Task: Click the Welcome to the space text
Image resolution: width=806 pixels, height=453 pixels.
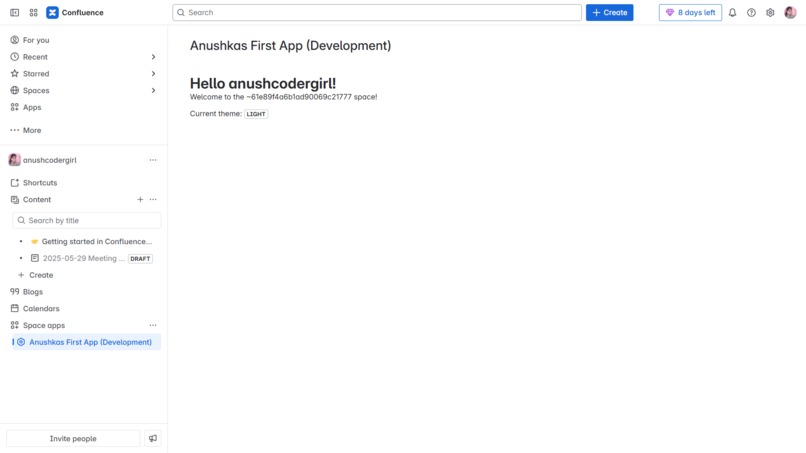Action: [283, 97]
